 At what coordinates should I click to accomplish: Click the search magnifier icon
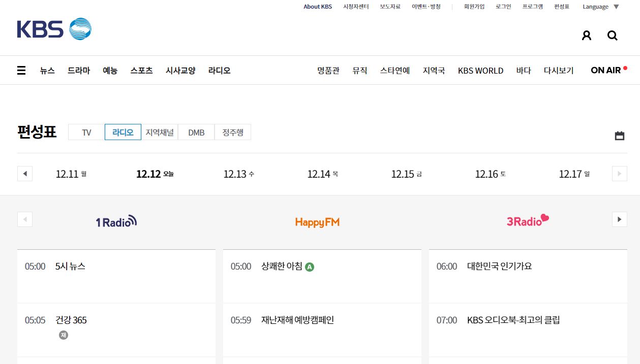click(613, 36)
